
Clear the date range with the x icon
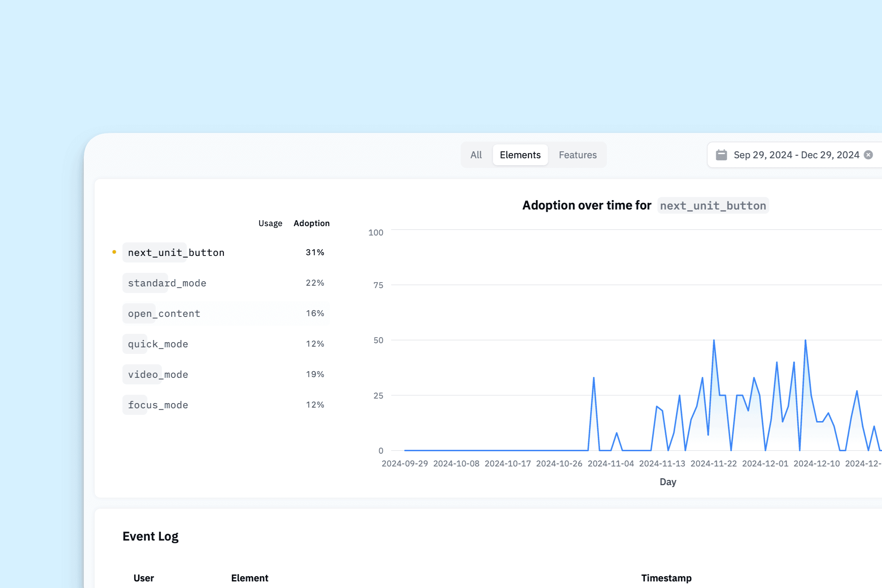coord(868,155)
